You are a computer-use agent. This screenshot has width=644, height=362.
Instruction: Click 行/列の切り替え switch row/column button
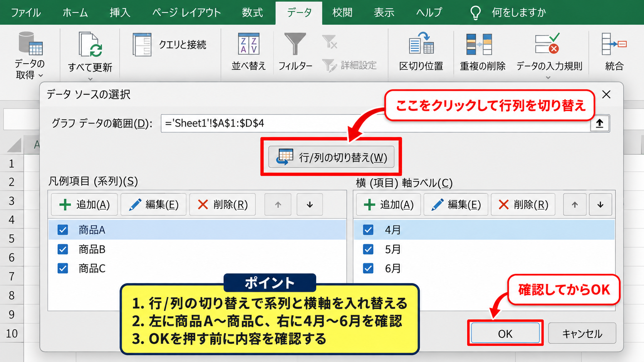(x=331, y=157)
